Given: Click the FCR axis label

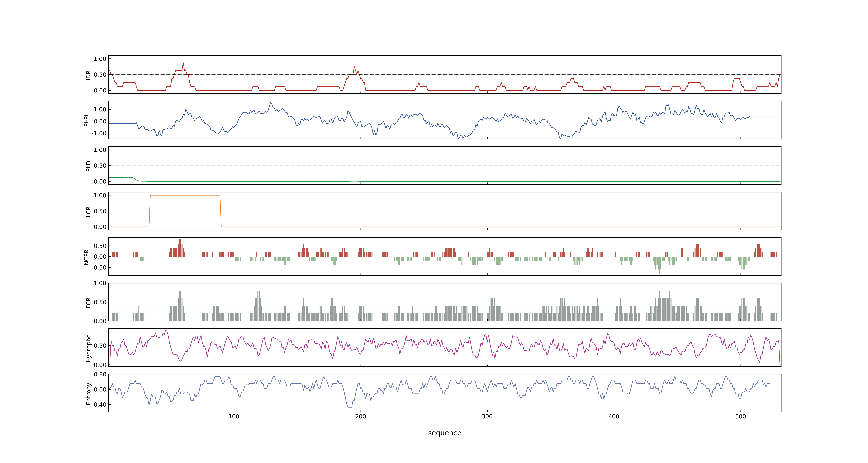Looking at the screenshot, I should (88, 302).
